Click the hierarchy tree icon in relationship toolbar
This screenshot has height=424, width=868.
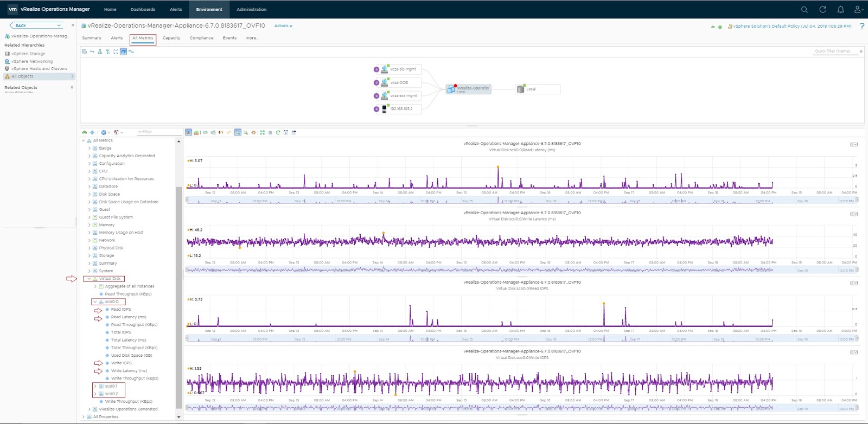click(x=100, y=52)
